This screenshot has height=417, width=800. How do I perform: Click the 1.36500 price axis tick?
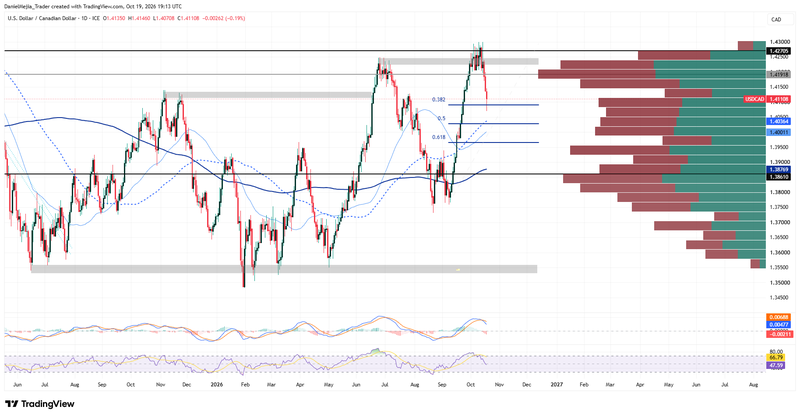tap(780, 237)
